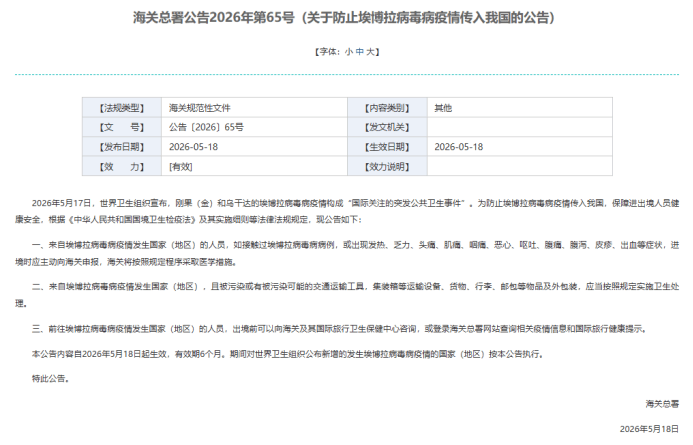Click the closing date 2026年5月18日
Image resolution: width=693 pixels, height=445 pixels.
(x=649, y=429)
